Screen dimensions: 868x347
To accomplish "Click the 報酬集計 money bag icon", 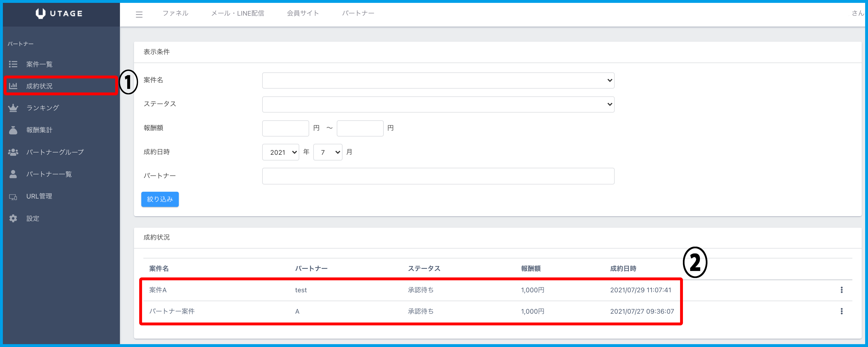I will click(x=13, y=130).
